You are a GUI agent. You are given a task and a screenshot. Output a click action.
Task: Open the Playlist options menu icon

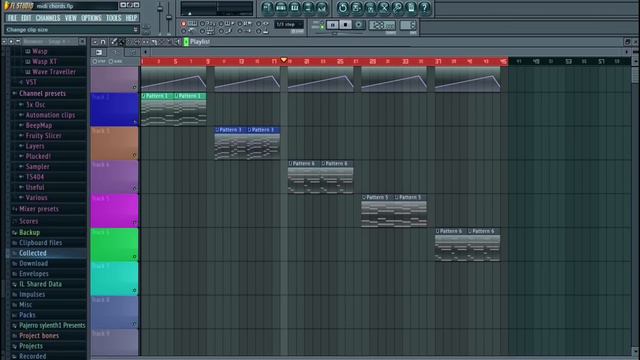(x=95, y=42)
